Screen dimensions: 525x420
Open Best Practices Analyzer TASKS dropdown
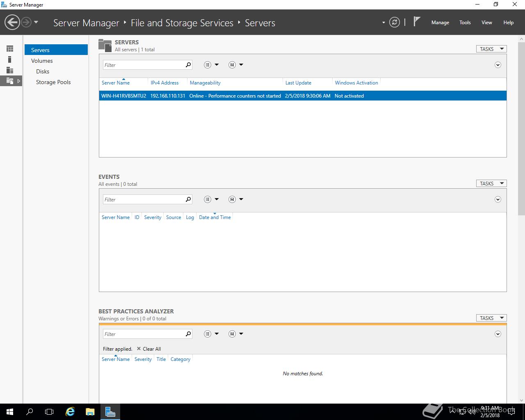pos(491,318)
